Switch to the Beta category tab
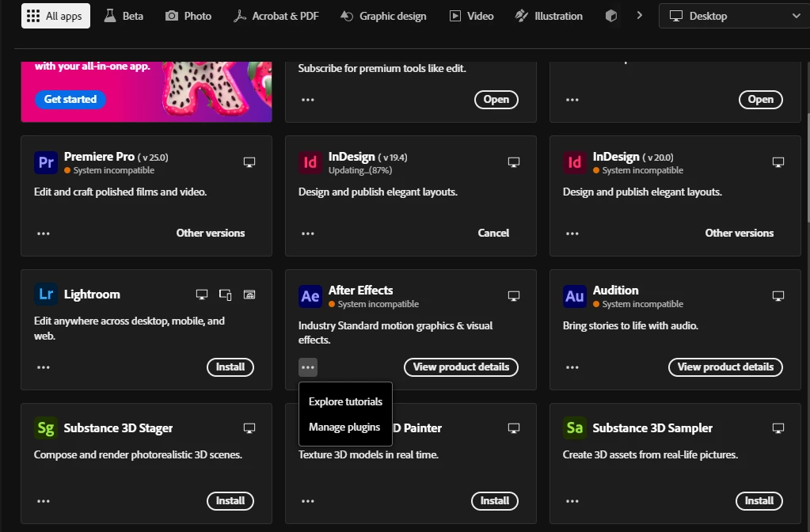 pyautogui.click(x=124, y=16)
